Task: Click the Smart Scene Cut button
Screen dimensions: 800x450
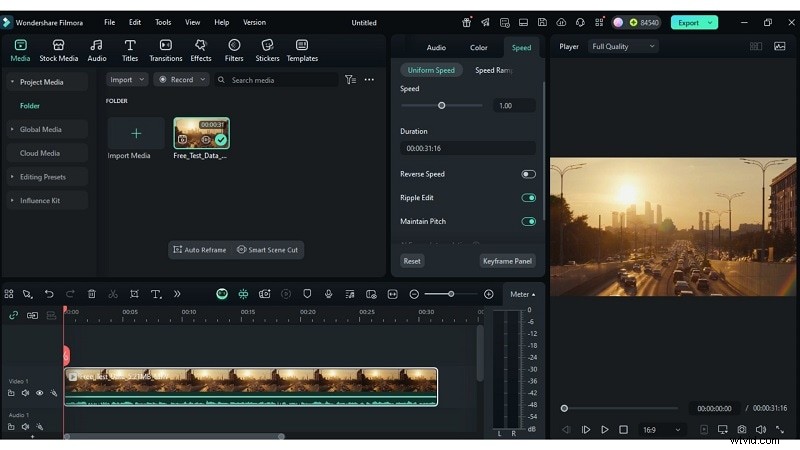Action: pos(267,249)
